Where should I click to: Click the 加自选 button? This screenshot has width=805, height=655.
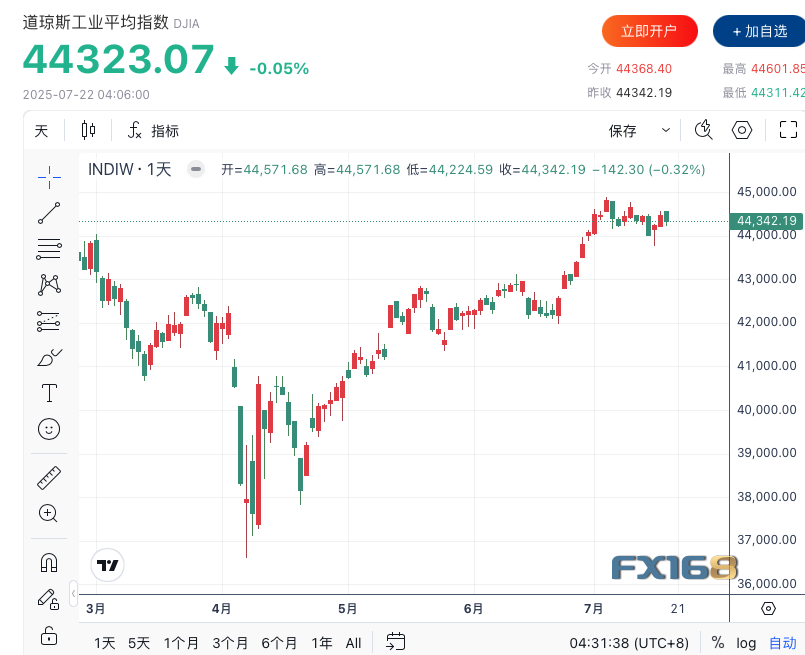(760, 31)
